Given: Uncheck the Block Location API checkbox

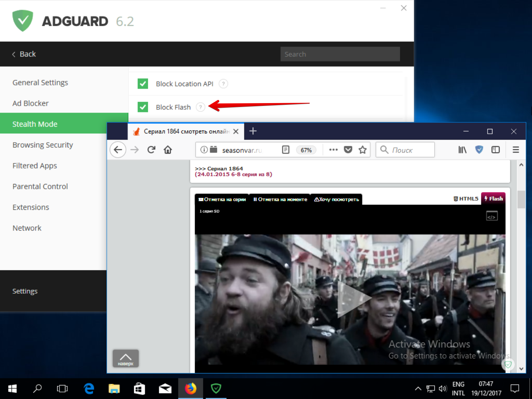Looking at the screenshot, I should point(142,83).
